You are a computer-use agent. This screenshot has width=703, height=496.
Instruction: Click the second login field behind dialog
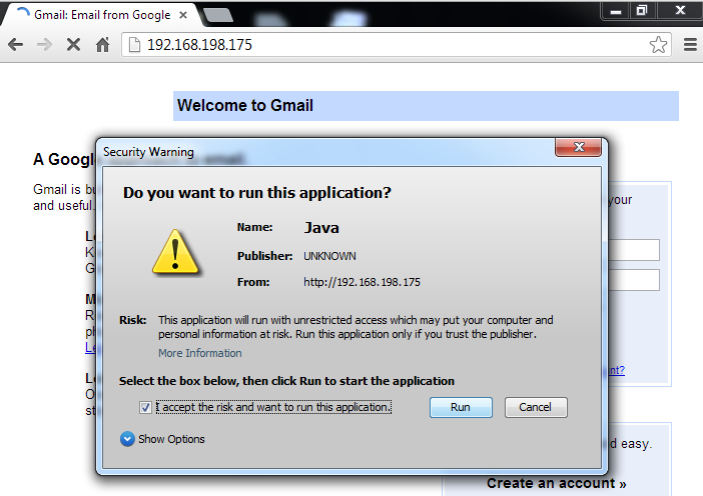pos(634,280)
